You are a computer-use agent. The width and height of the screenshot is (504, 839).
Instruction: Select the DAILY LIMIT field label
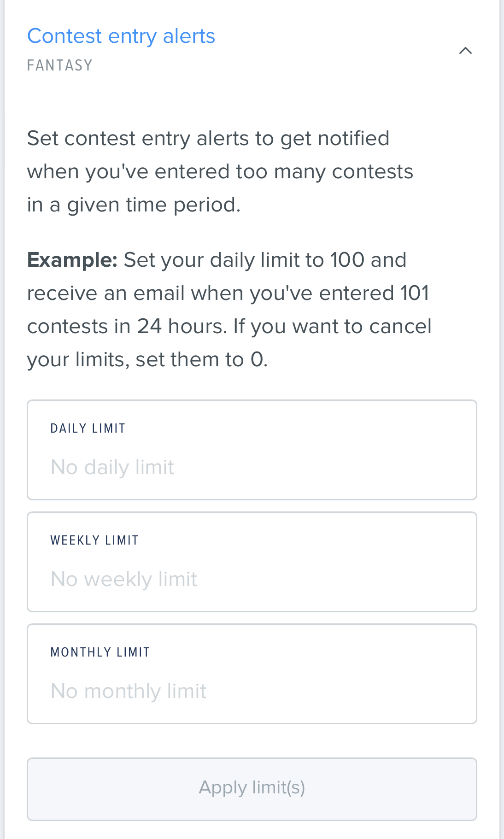click(x=88, y=428)
